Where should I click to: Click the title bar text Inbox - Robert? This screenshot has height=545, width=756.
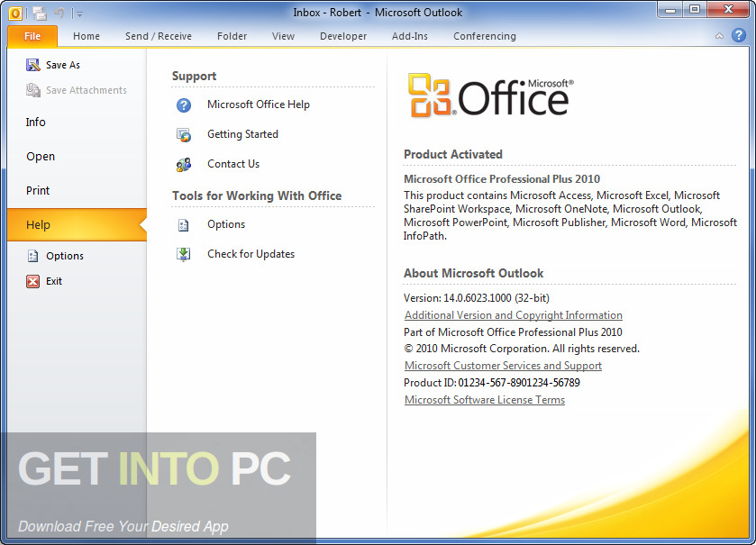[x=327, y=13]
